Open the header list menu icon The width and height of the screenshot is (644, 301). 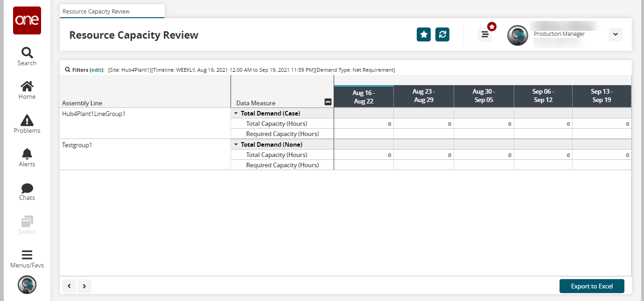(x=485, y=34)
